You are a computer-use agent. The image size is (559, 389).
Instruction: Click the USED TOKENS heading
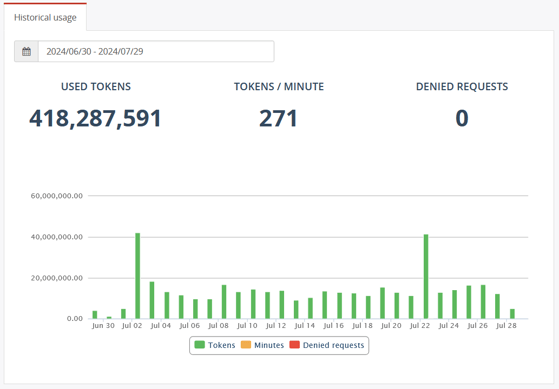96,87
